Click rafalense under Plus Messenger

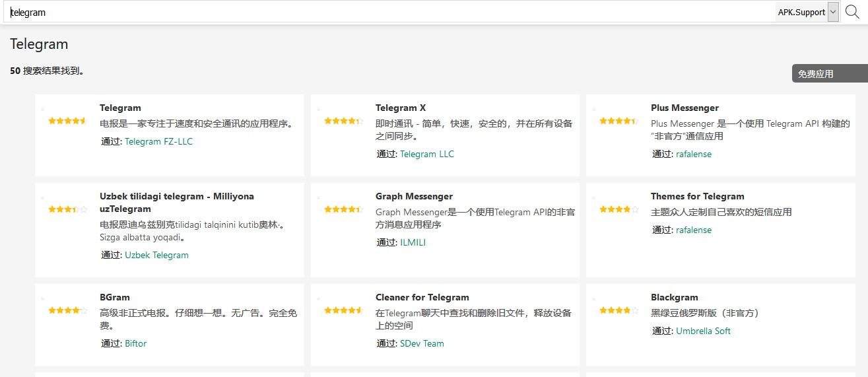coord(694,154)
